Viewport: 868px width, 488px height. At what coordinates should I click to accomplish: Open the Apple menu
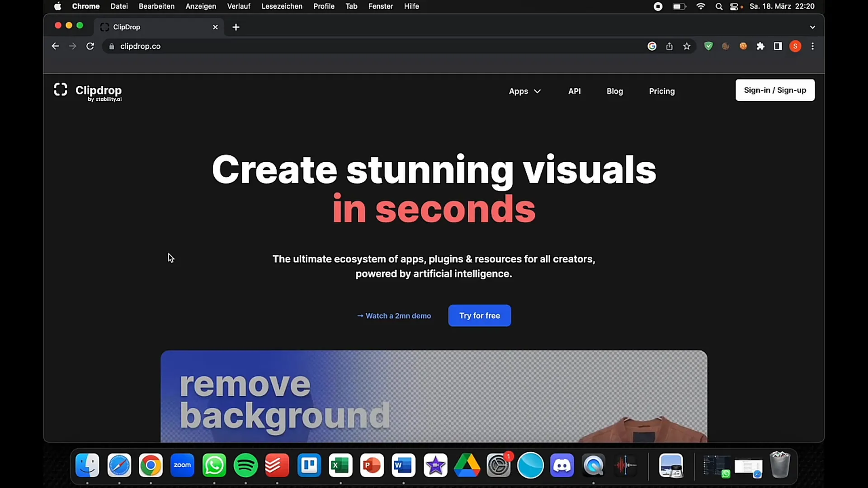[x=58, y=6]
